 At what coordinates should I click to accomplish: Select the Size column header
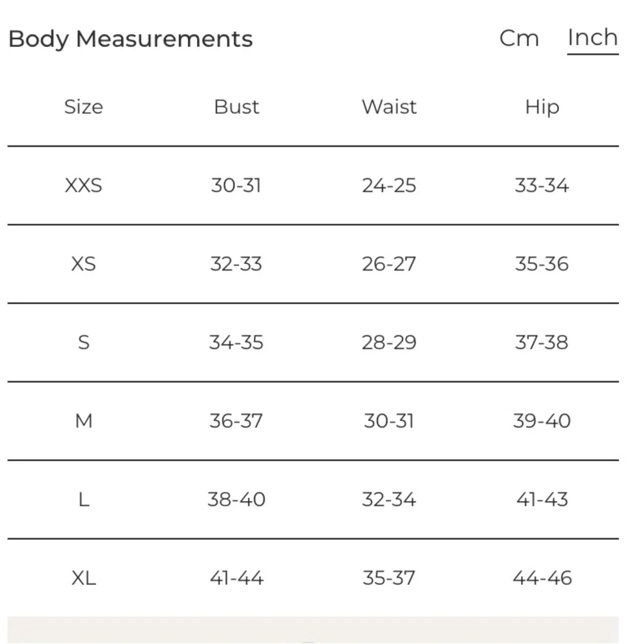(x=83, y=107)
